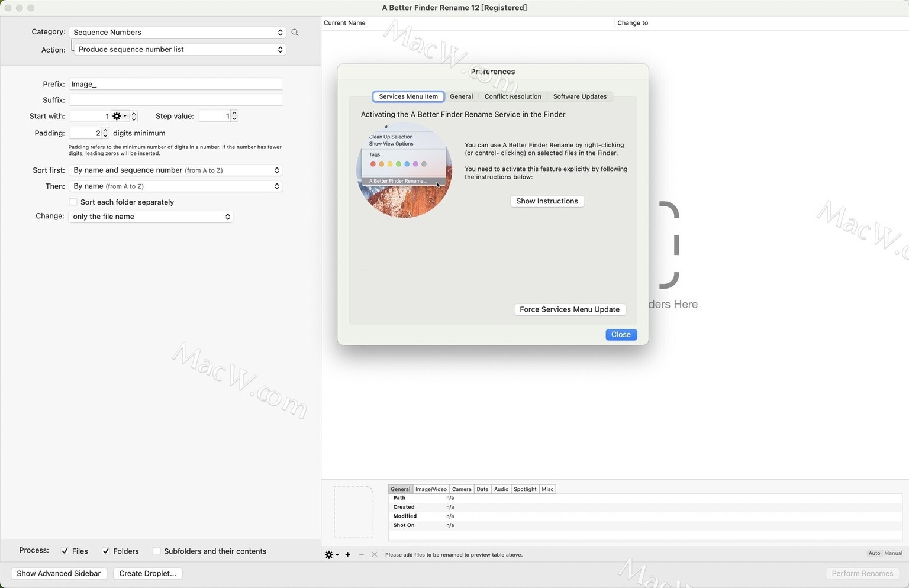The image size is (909, 588).
Task: Open the gear actions menu below file list
Action: 331,554
